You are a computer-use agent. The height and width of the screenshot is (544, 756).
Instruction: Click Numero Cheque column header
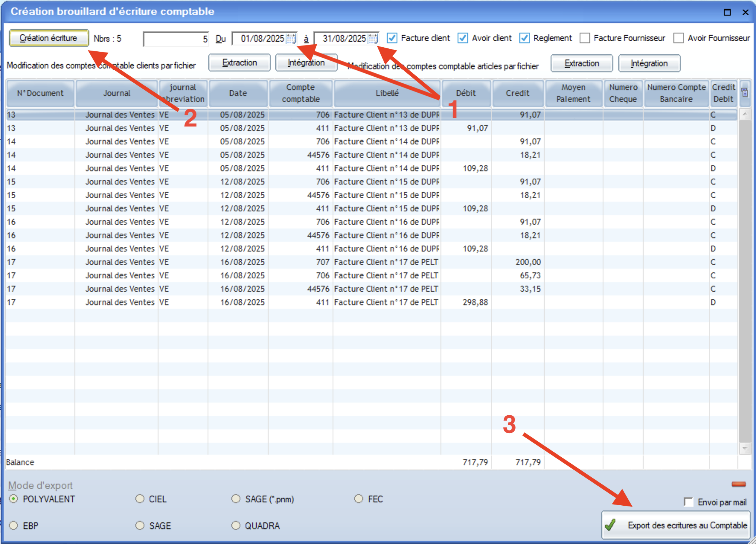pos(623,93)
